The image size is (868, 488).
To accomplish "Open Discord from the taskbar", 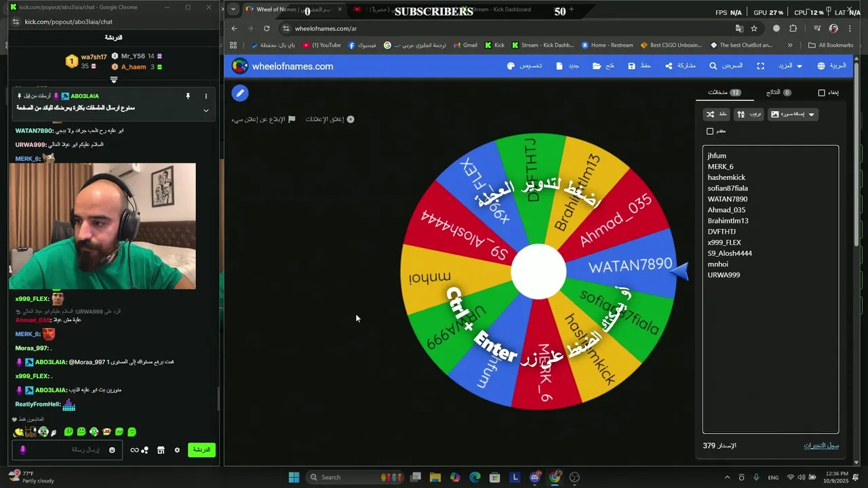I will 535,477.
